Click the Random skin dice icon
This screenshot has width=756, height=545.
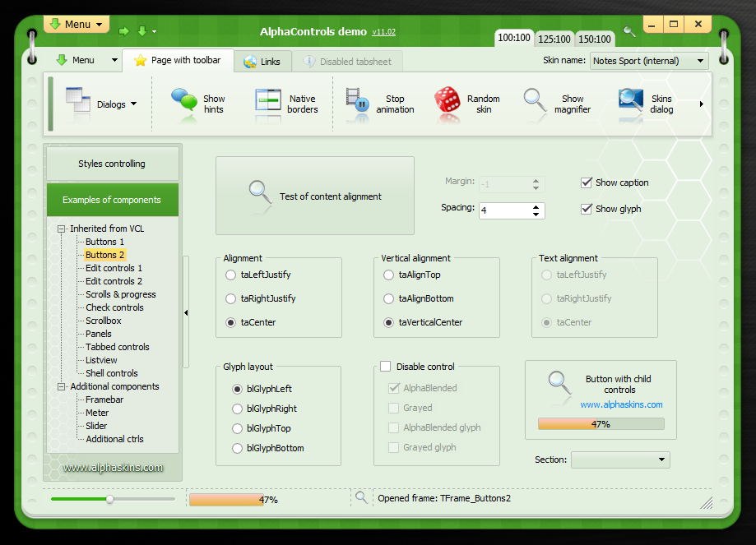[447, 99]
